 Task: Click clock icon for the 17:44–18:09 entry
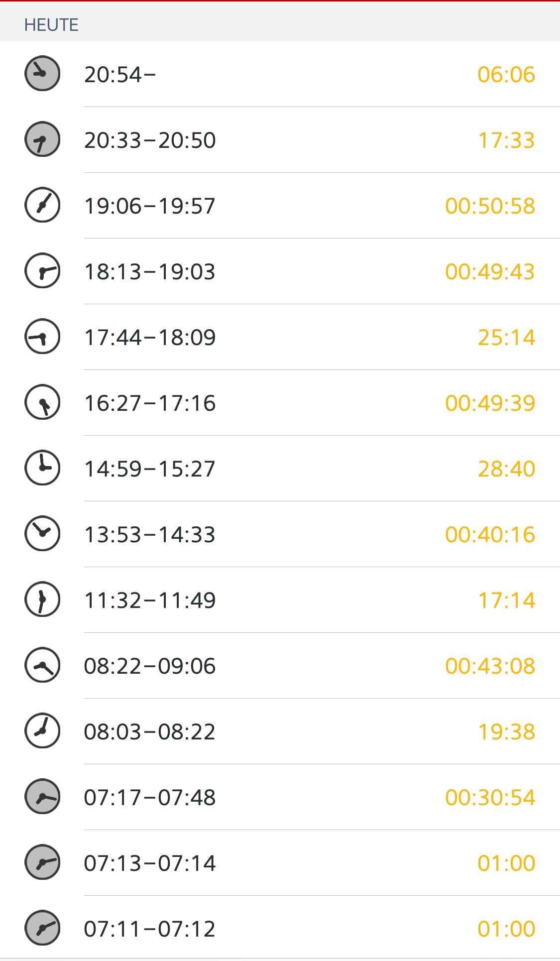click(x=42, y=337)
